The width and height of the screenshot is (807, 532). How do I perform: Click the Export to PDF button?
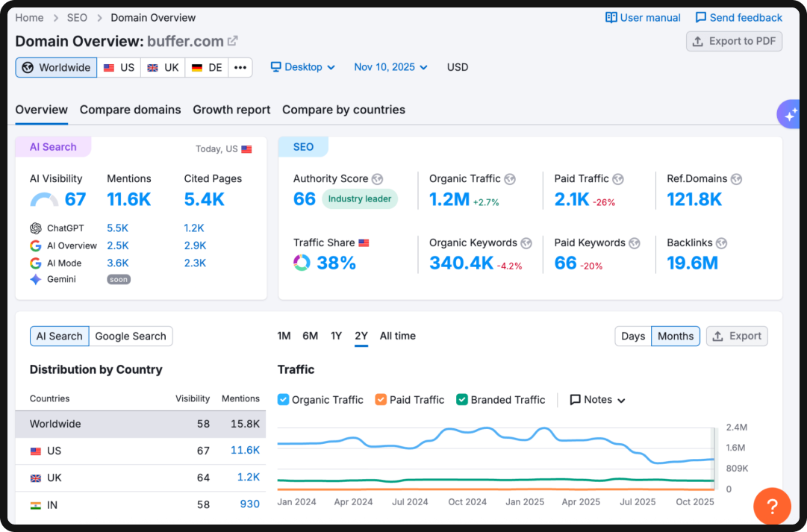(x=734, y=41)
